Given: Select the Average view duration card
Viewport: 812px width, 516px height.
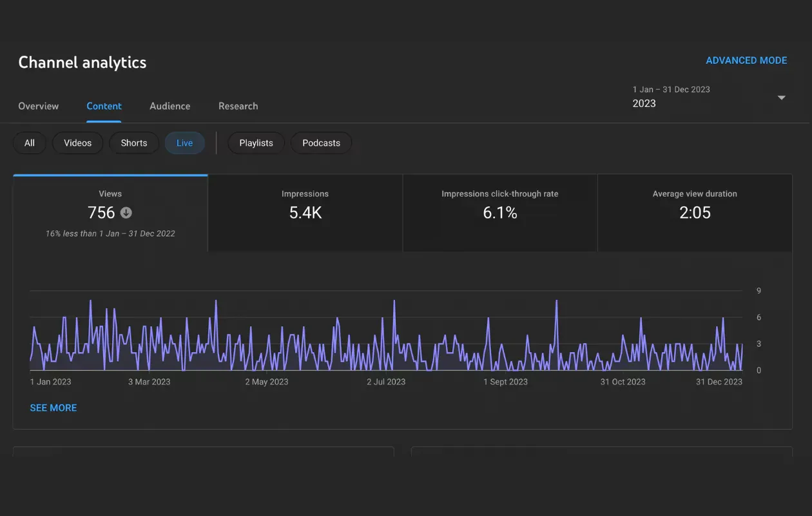Looking at the screenshot, I should click(695, 213).
